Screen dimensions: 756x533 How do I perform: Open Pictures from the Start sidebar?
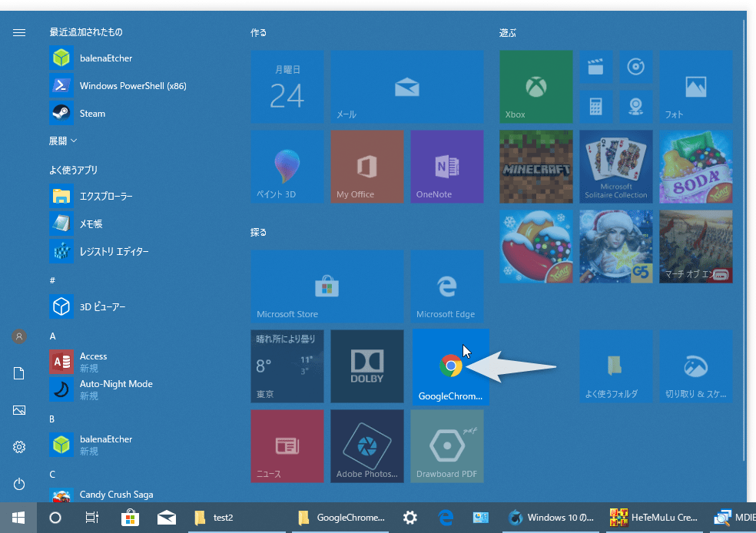click(18, 410)
